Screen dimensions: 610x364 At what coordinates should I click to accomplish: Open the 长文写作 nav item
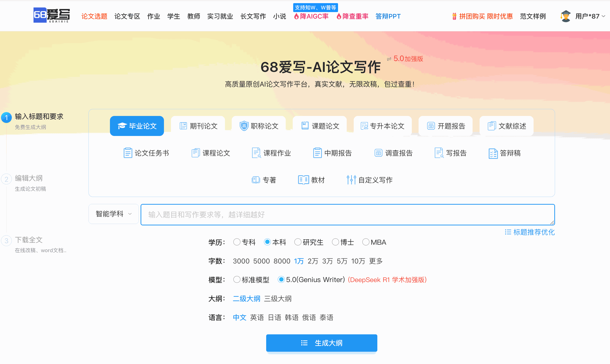[x=253, y=16]
